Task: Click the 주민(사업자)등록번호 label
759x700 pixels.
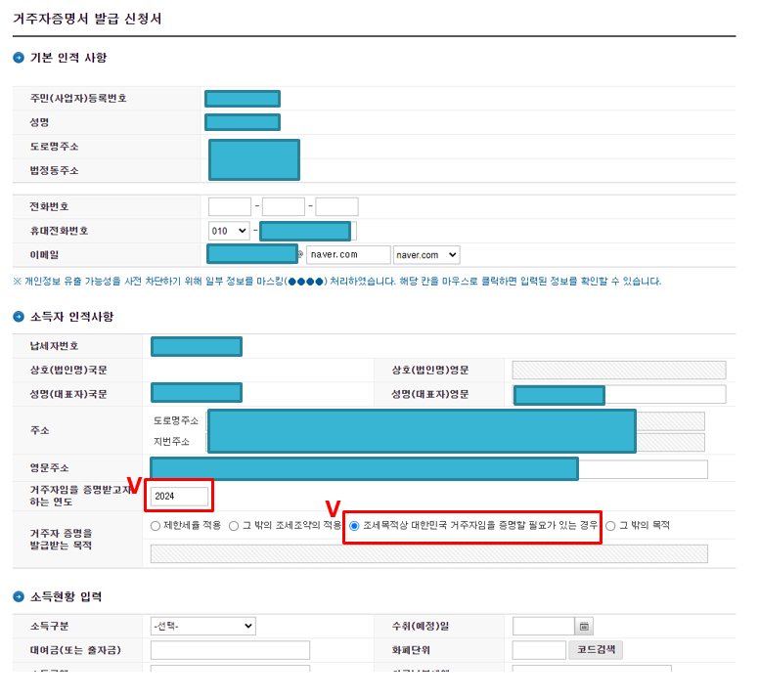Action: tap(78, 98)
